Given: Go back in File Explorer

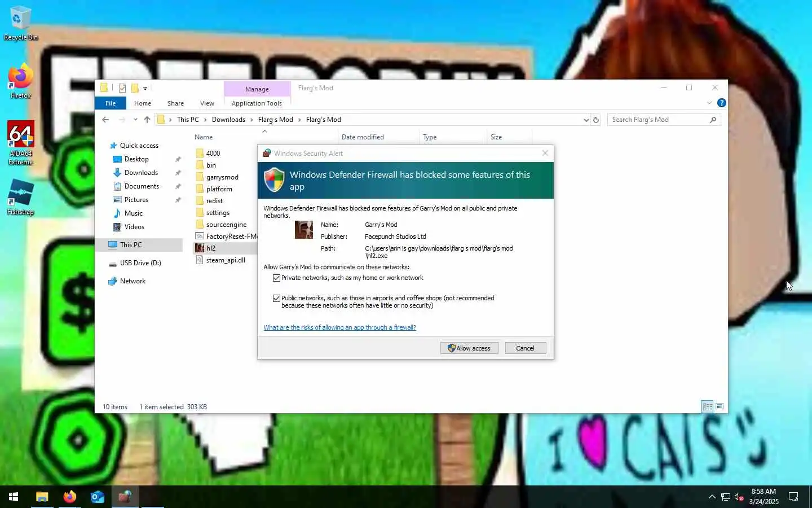Looking at the screenshot, I should tap(105, 120).
